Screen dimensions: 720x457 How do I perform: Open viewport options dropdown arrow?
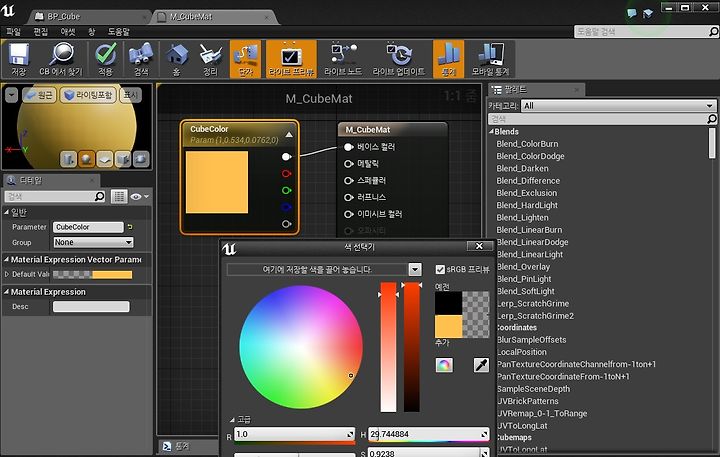tap(11, 95)
